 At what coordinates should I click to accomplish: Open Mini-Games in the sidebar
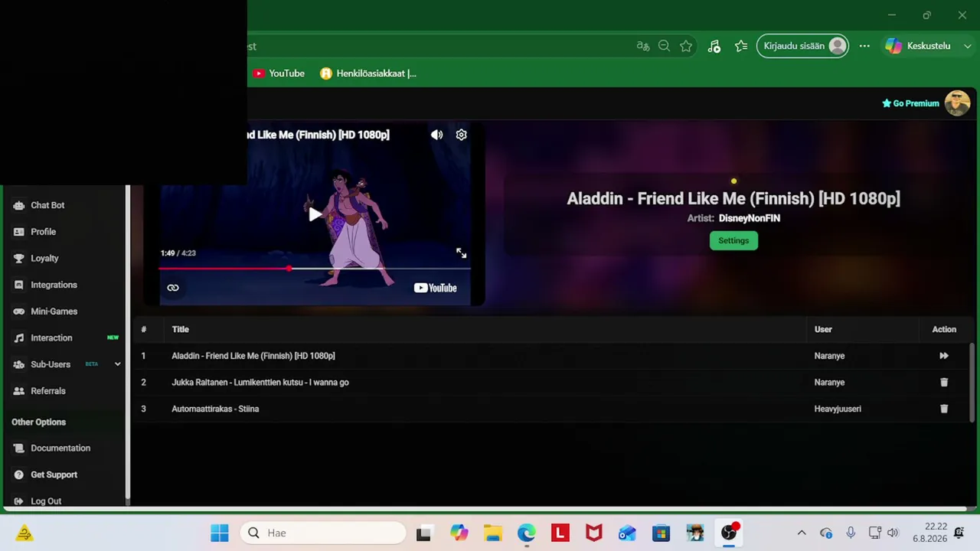(x=54, y=311)
